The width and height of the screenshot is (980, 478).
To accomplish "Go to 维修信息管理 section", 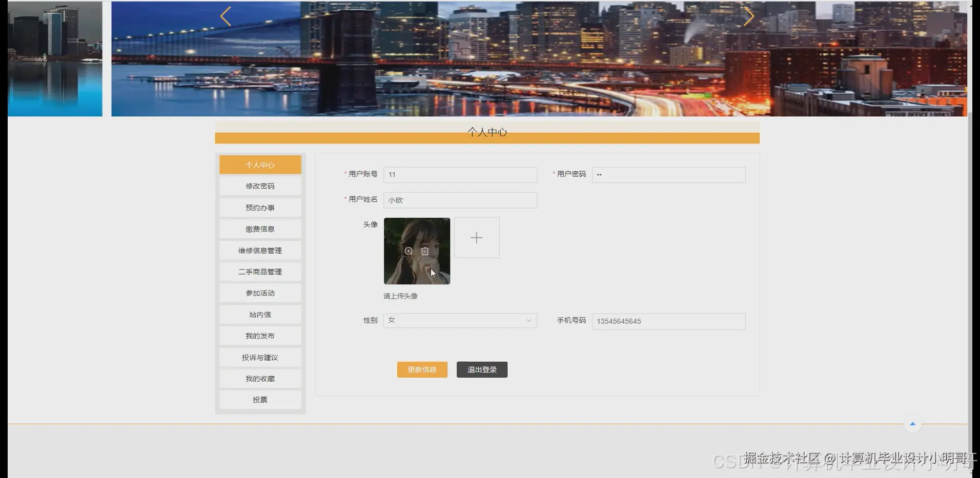I will pos(260,250).
